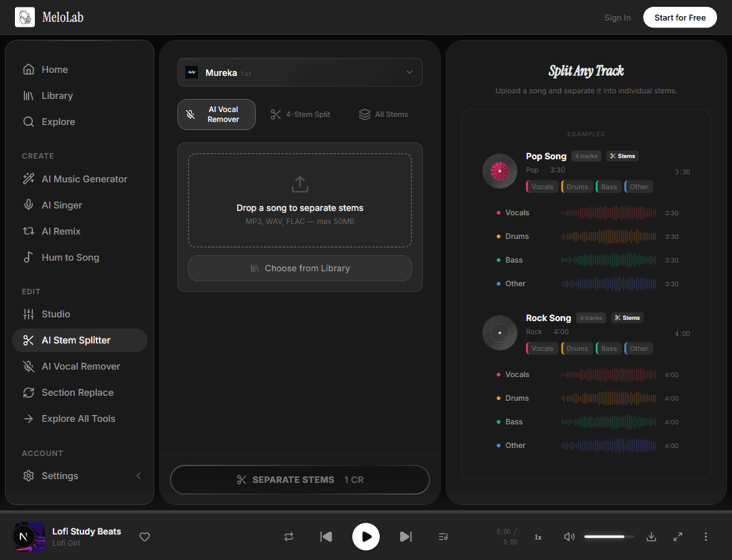Click Pop Song Stems badge
Image resolution: width=732 pixels, height=560 pixels.
point(622,156)
